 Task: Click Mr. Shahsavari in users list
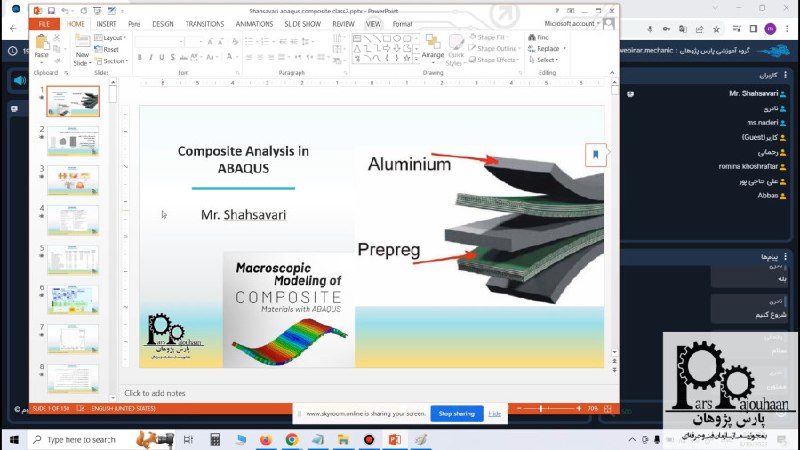coord(753,93)
